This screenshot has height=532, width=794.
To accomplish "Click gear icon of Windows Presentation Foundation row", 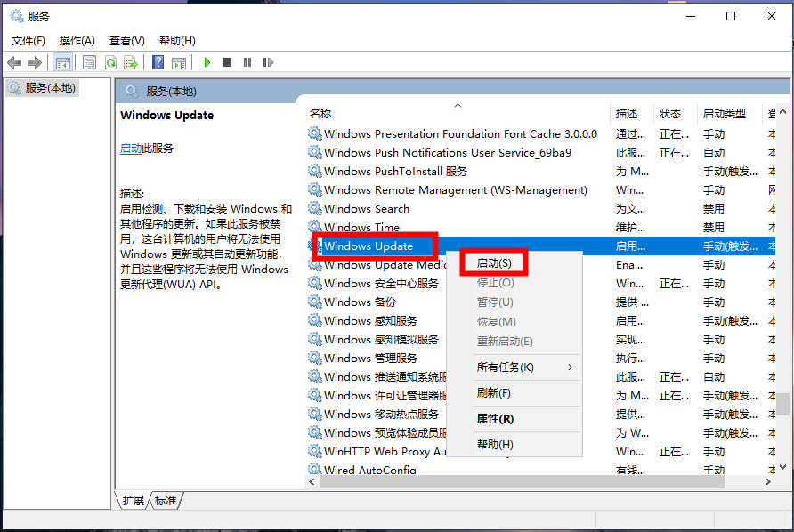I will (315, 133).
